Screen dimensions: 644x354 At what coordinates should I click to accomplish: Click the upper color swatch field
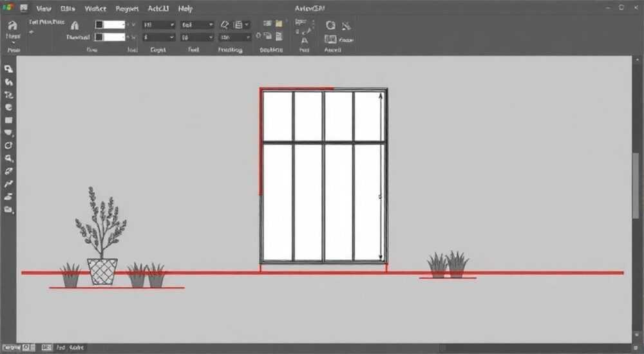point(109,24)
